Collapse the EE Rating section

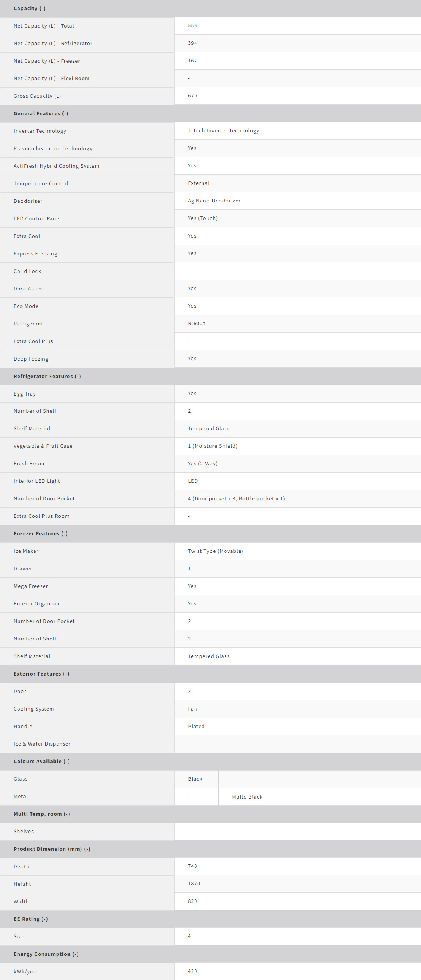(31, 919)
